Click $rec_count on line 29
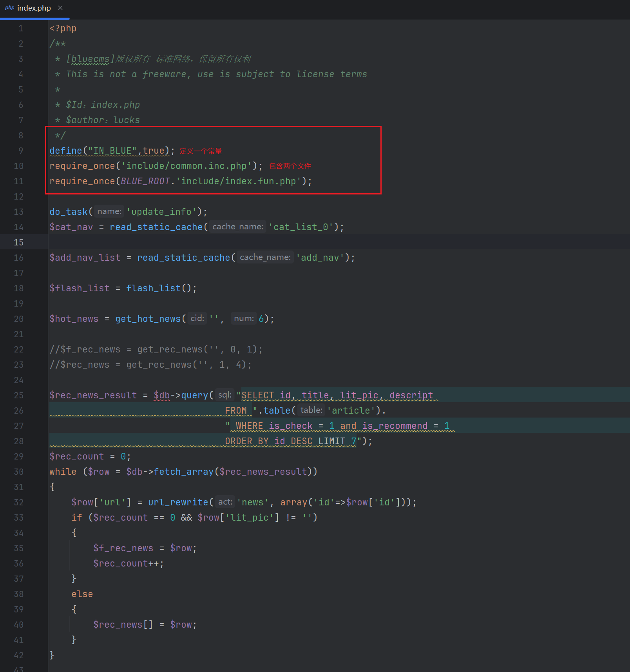The image size is (630, 672). 76,456
